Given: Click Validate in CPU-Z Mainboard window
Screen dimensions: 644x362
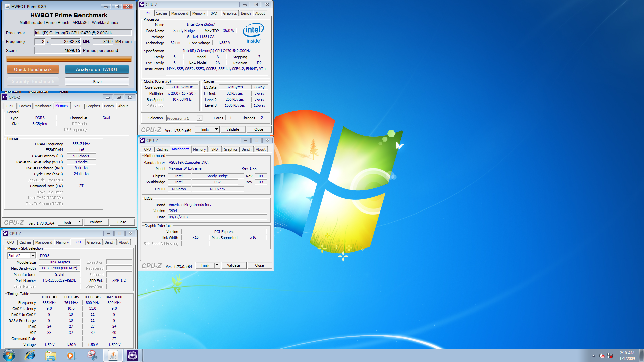Looking at the screenshot, I should point(233,265).
